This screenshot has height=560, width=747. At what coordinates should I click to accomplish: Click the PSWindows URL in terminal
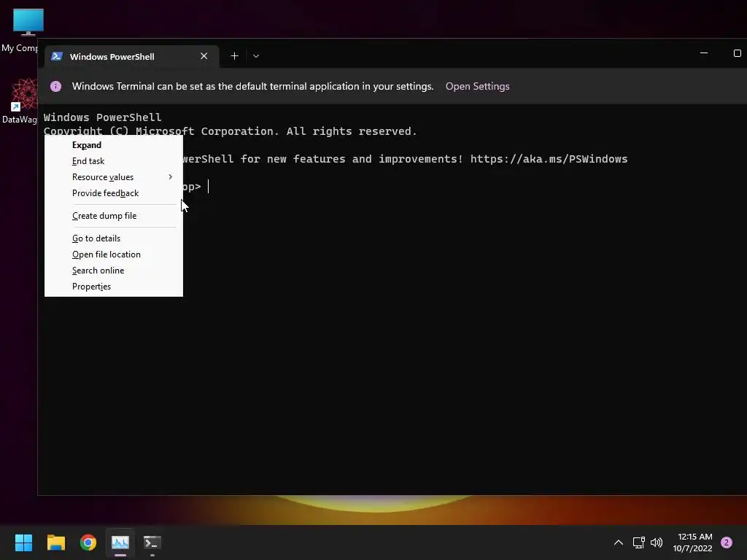[x=549, y=159]
